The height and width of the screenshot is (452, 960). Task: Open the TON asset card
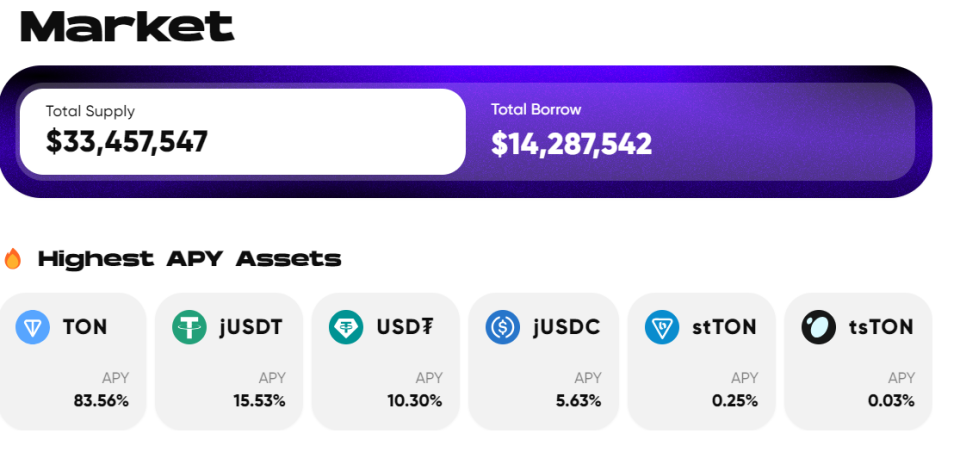pos(73,362)
